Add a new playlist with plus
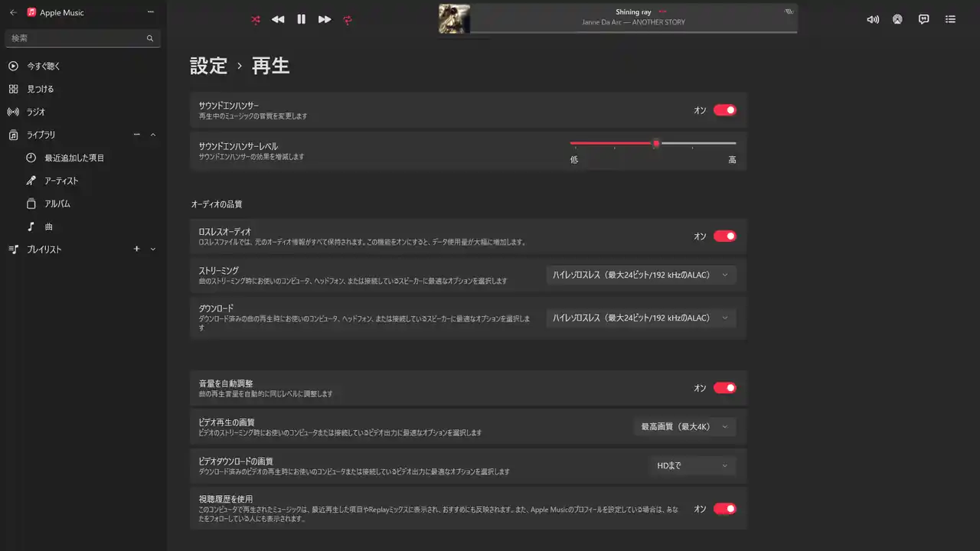The width and height of the screenshot is (980, 551). click(137, 249)
